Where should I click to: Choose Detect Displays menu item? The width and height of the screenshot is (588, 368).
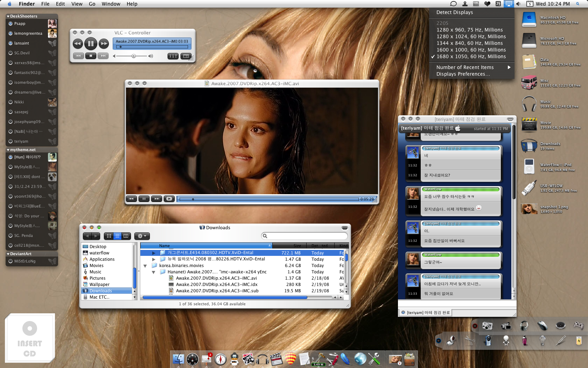point(471,12)
